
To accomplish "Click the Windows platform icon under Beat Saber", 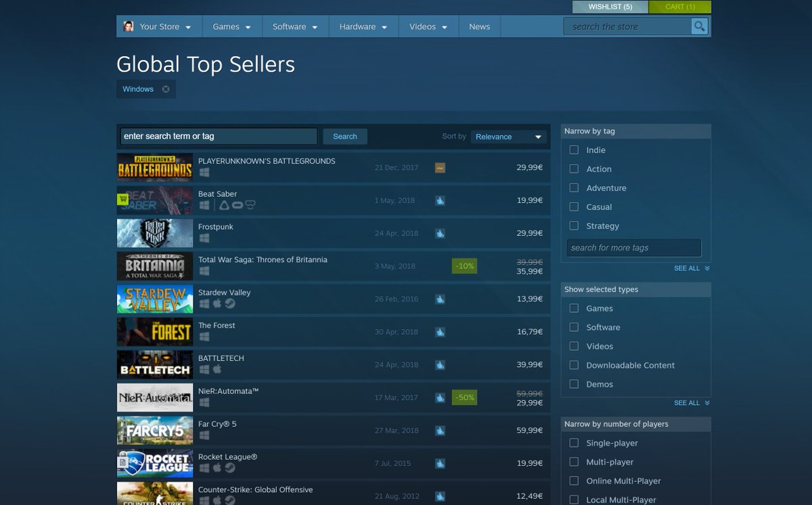I will (204, 205).
